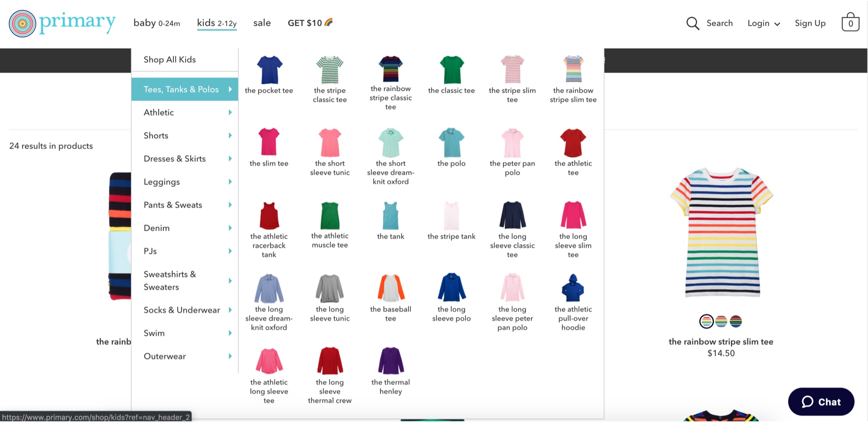Select the peter pan polo image

pyautogui.click(x=512, y=142)
